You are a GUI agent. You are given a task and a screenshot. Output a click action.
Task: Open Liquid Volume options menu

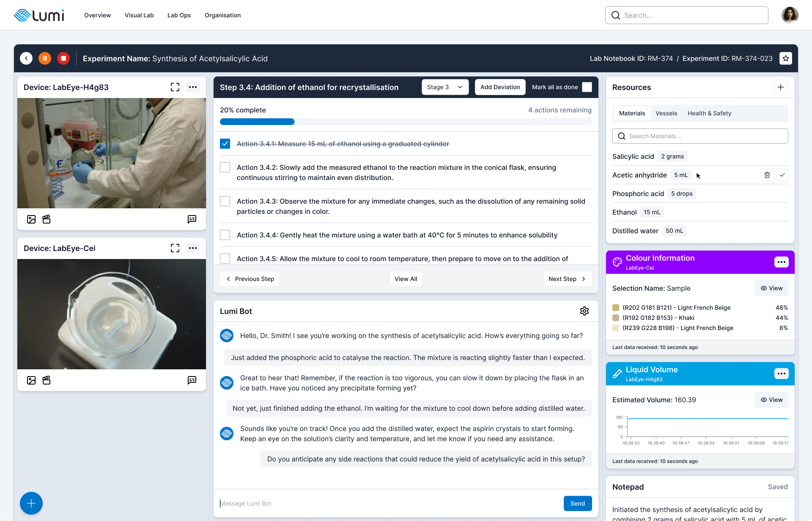[781, 374]
